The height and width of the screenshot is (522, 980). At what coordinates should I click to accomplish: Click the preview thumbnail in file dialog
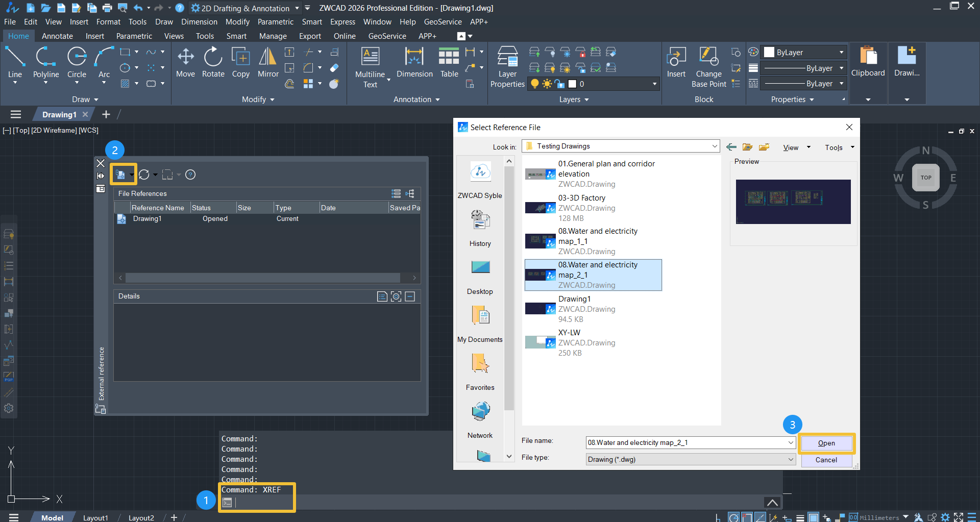pyautogui.click(x=793, y=202)
